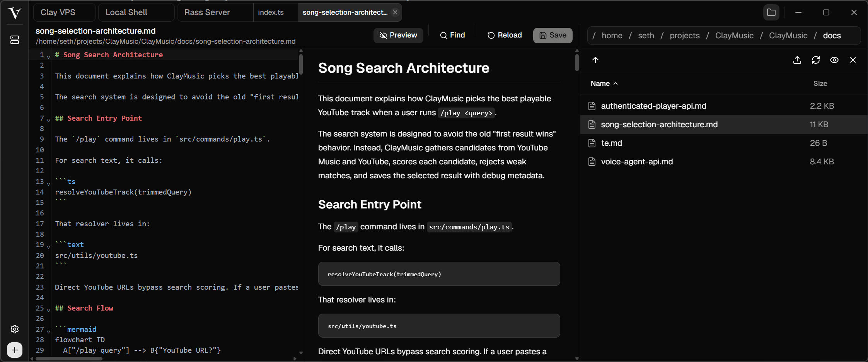Navigate to docs breadcrumb
This screenshot has height=362, width=868.
coord(832,36)
